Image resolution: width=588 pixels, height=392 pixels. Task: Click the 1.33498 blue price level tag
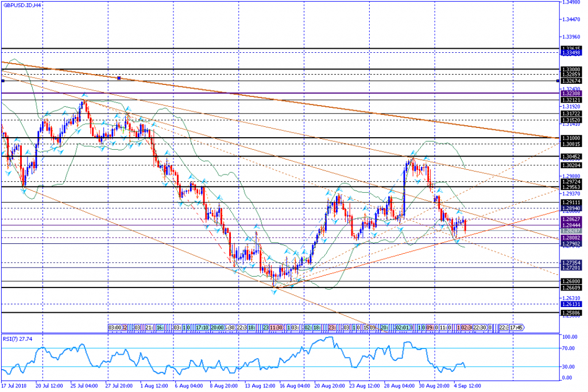click(570, 52)
